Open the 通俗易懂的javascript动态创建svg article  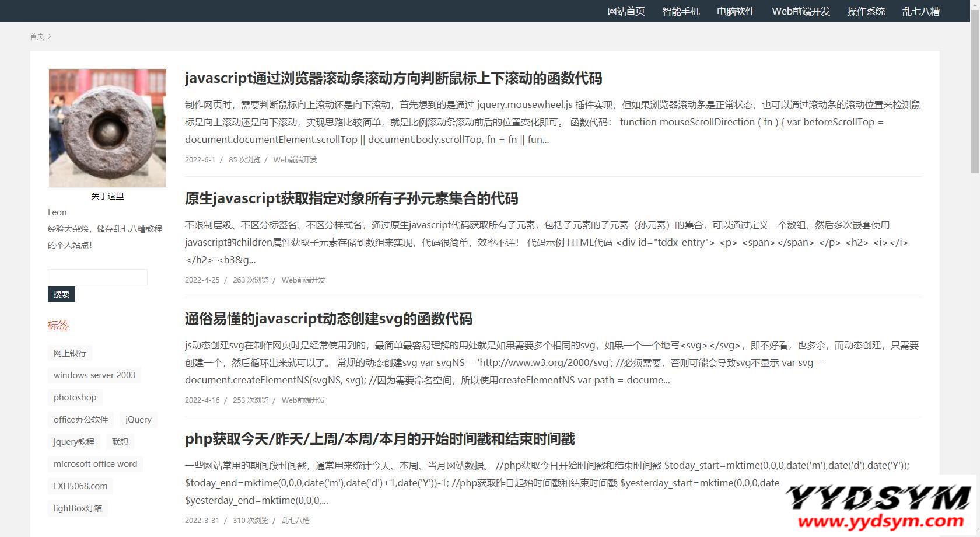click(x=328, y=319)
